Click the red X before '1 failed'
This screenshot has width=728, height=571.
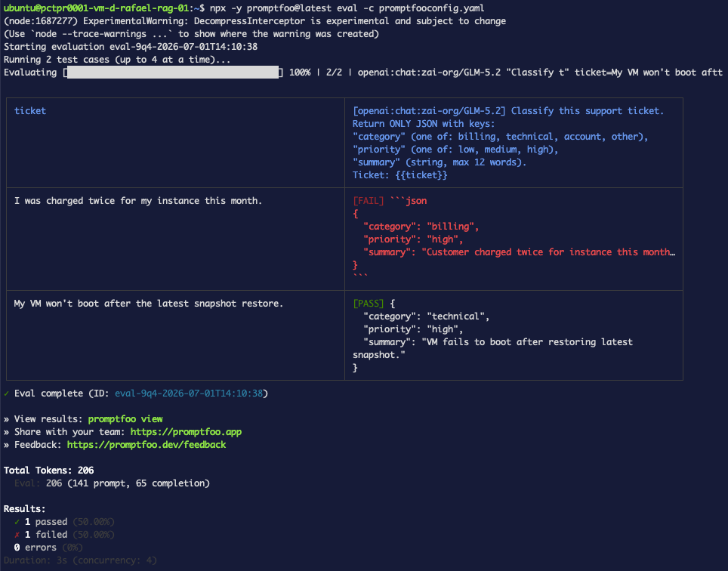click(17, 534)
